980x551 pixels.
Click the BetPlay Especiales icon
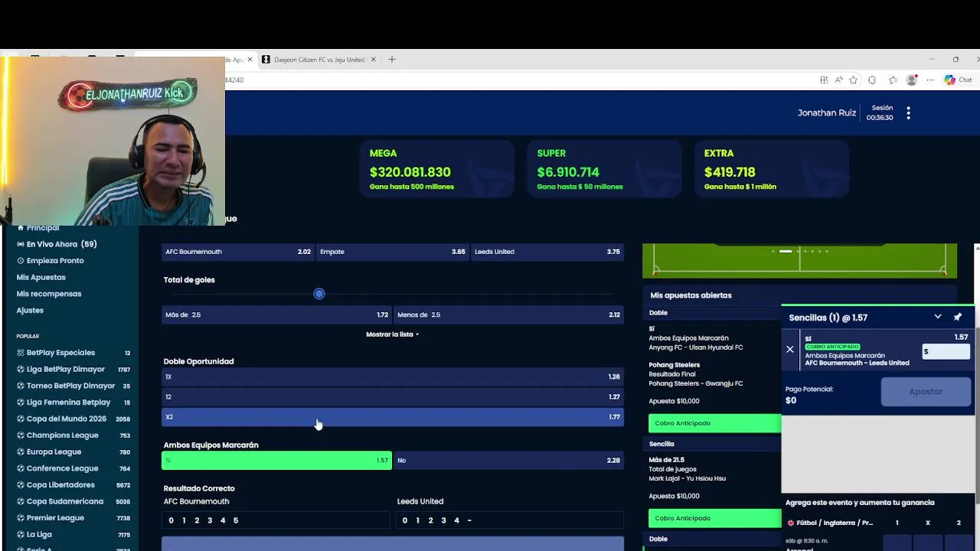point(21,353)
